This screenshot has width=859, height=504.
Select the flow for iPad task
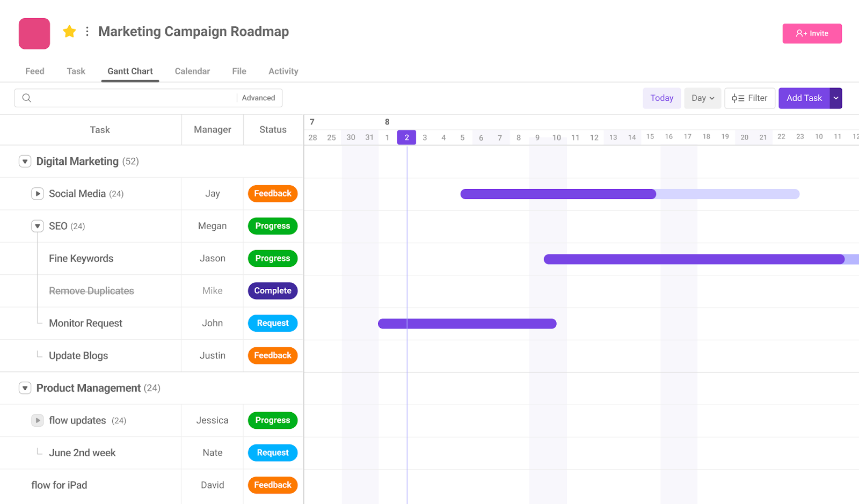(x=59, y=485)
